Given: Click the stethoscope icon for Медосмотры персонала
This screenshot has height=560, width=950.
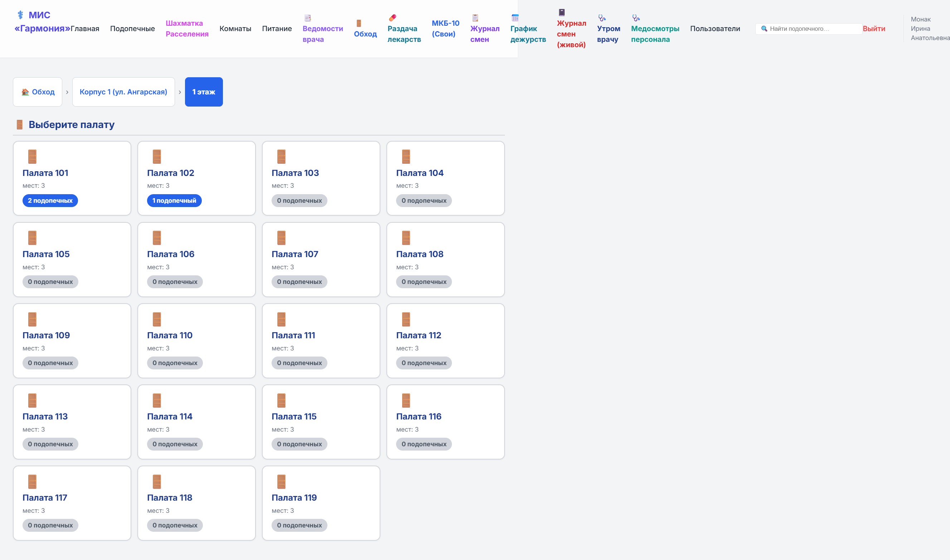Looking at the screenshot, I should click(636, 18).
